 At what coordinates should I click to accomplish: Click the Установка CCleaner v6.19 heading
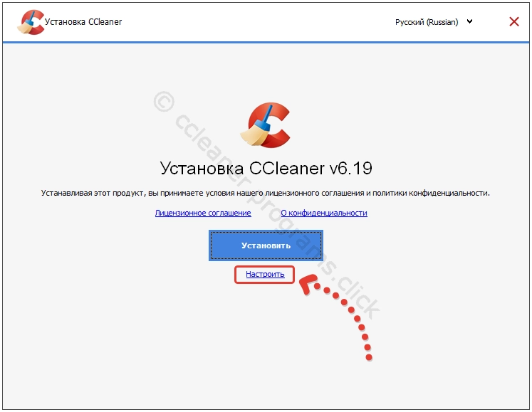click(x=266, y=169)
